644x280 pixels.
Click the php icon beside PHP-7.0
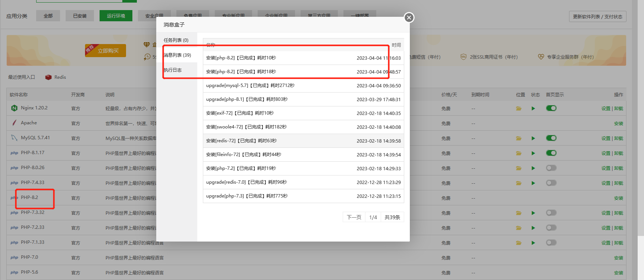[14, 258]
